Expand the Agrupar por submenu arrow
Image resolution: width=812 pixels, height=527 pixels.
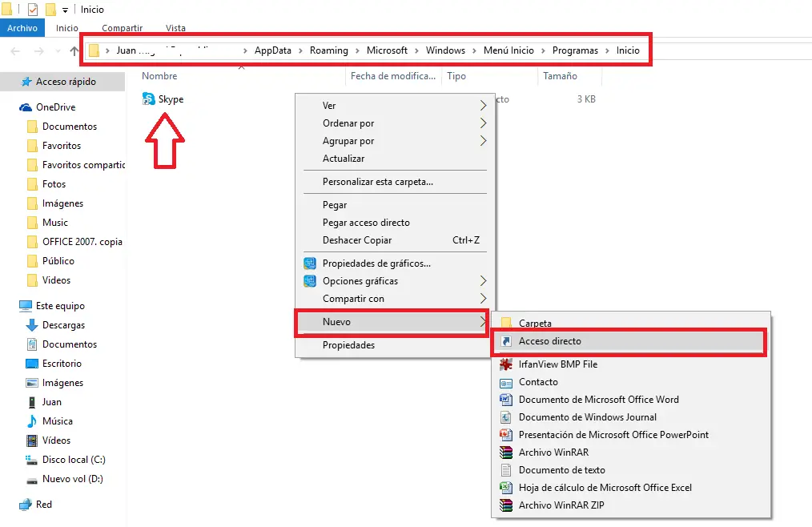tap(483, 141)
